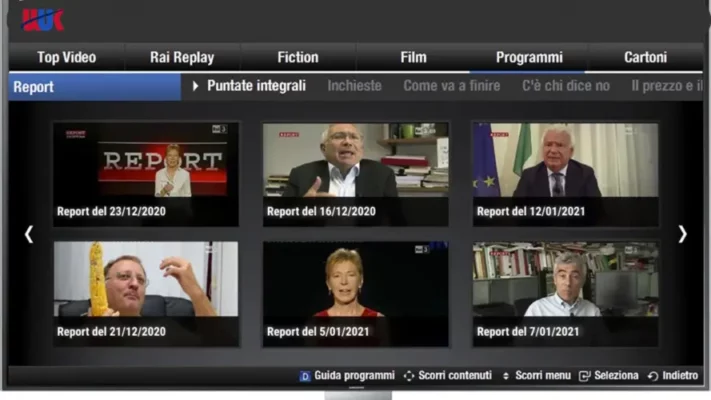Click the Seleziona enter icon
Image resolution: width=711 pixels, height=400 pixels.
[584, 376]
